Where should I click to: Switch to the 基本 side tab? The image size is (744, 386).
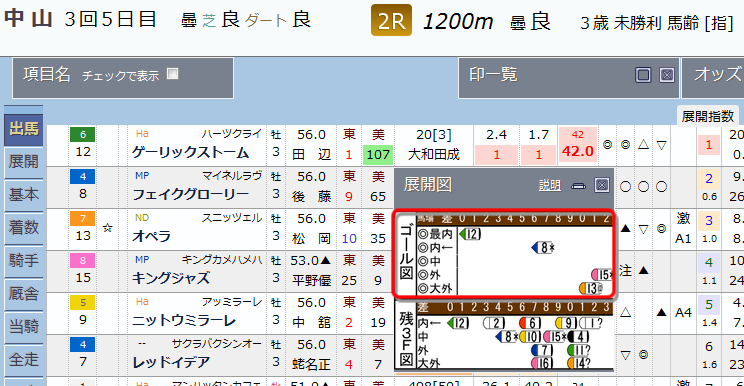tap(24, 194)
